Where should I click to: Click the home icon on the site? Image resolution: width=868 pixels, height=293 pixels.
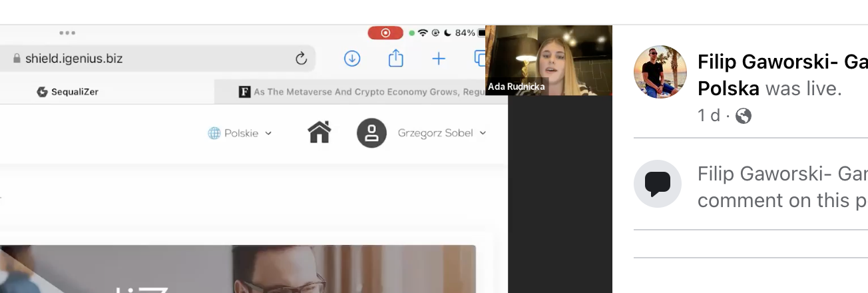320,133
